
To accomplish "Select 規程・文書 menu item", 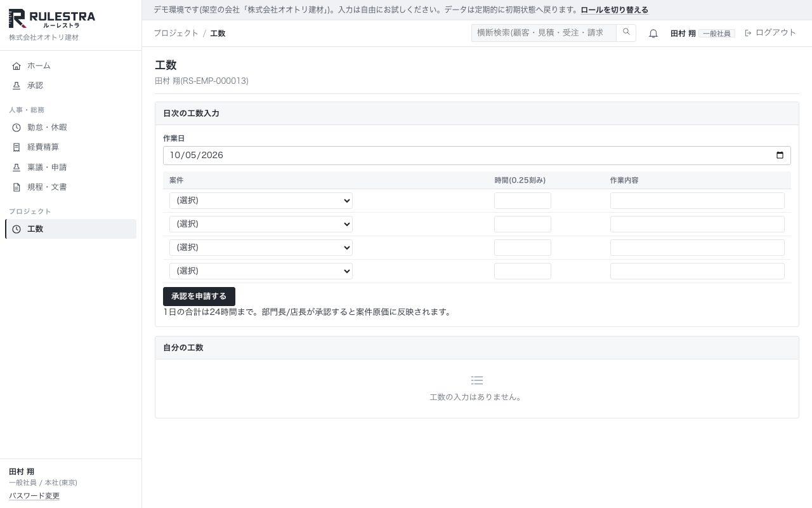I will 70,187.
